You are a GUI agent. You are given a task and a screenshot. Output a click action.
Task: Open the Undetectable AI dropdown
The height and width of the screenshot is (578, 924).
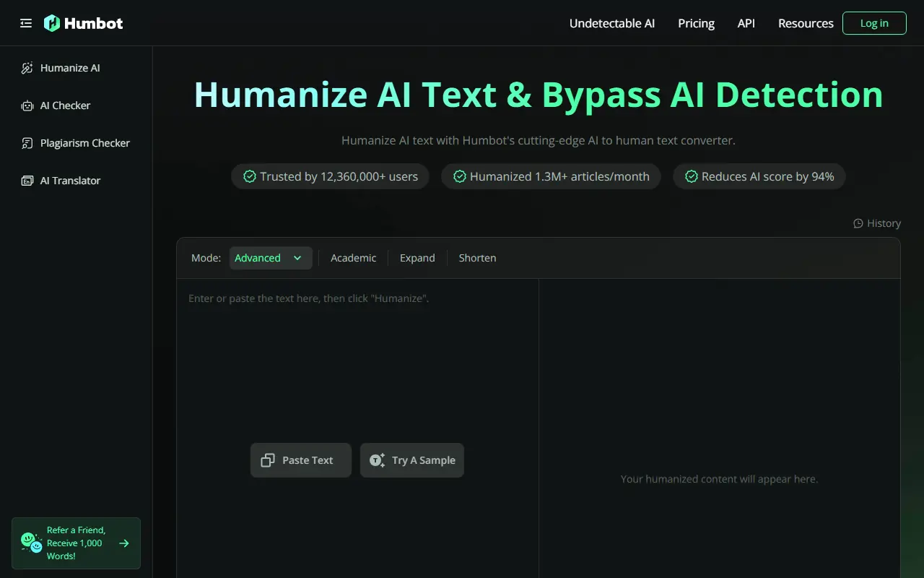click(612, 23)
